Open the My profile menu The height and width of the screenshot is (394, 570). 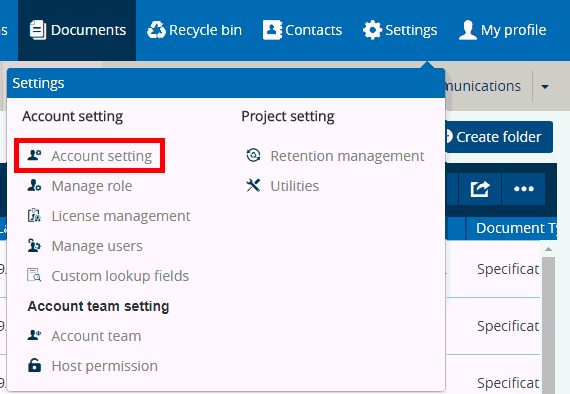[502, 30]
